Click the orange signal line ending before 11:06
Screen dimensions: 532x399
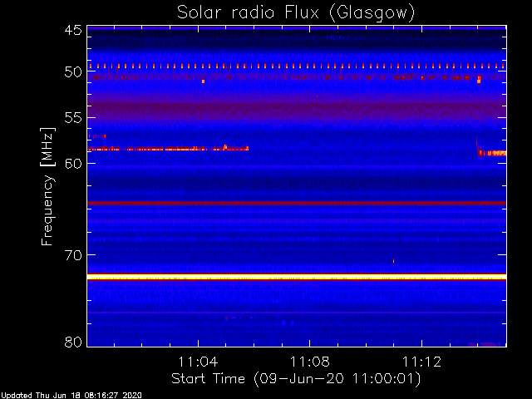click(x=168, y=148)
